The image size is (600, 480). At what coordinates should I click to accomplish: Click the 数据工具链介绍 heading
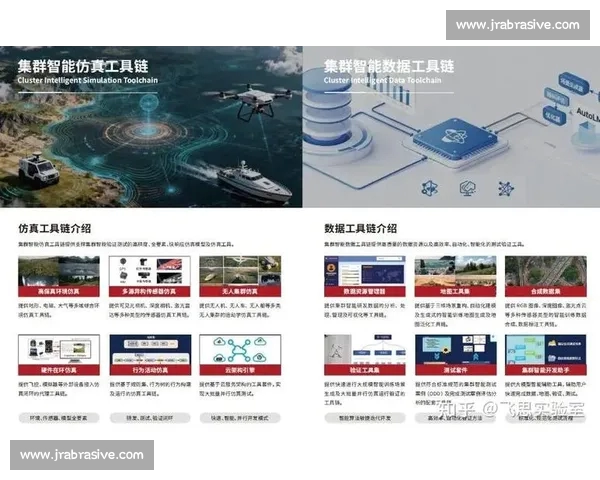click(x=360, y=229)
